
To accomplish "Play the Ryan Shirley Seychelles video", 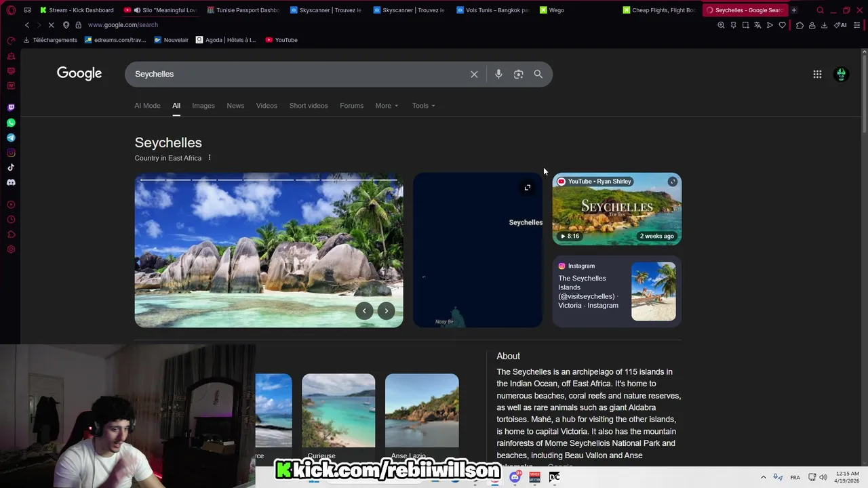I will pyautogui.click(x=616, y=209).
